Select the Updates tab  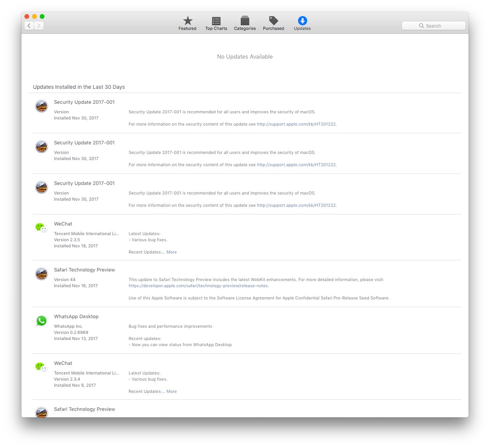point(302,23)
